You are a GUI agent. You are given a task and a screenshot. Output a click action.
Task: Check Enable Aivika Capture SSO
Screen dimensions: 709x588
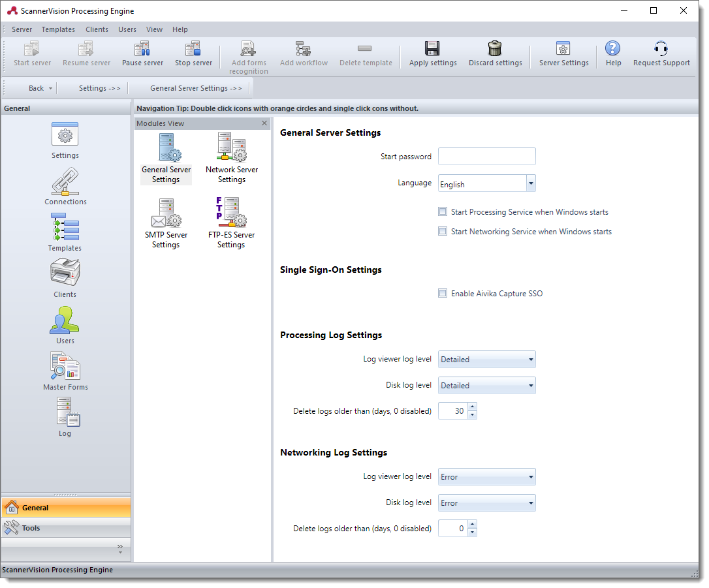(x=443, y=294)
